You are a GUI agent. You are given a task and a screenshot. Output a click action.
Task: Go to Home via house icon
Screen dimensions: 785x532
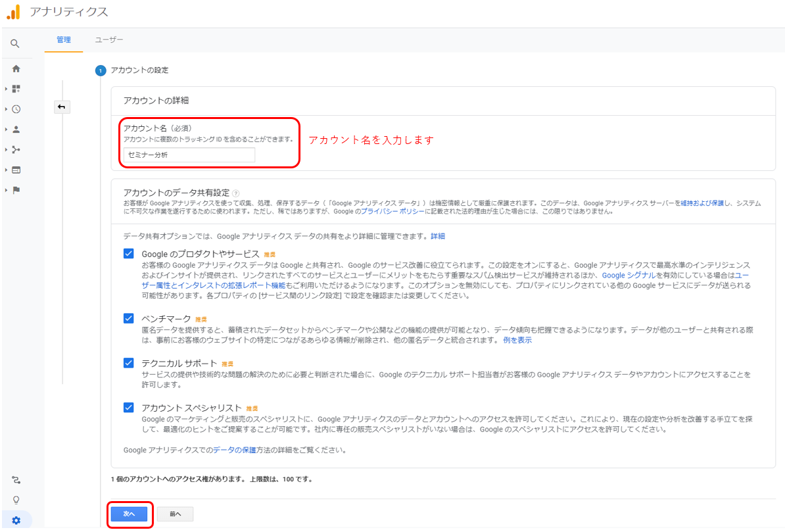tap(16, 68)
